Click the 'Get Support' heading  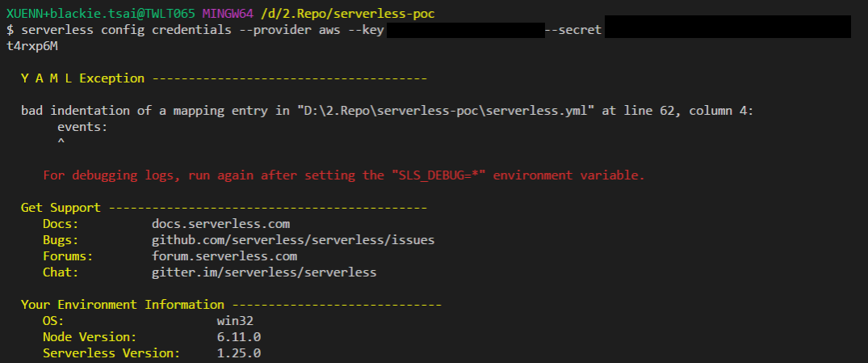point(61,208)
